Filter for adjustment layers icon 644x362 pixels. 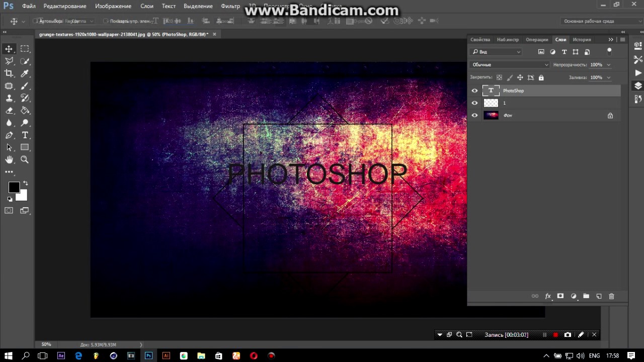pos(552,52)
